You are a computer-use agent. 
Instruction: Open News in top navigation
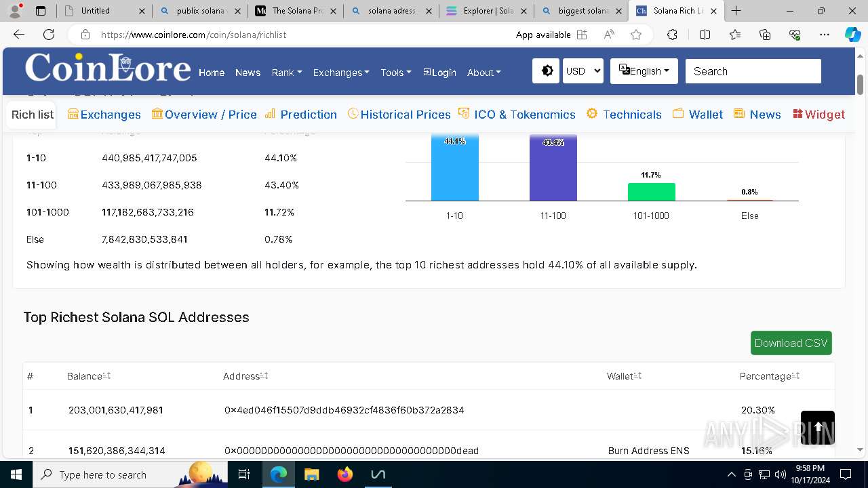click(x=248, y=73)
